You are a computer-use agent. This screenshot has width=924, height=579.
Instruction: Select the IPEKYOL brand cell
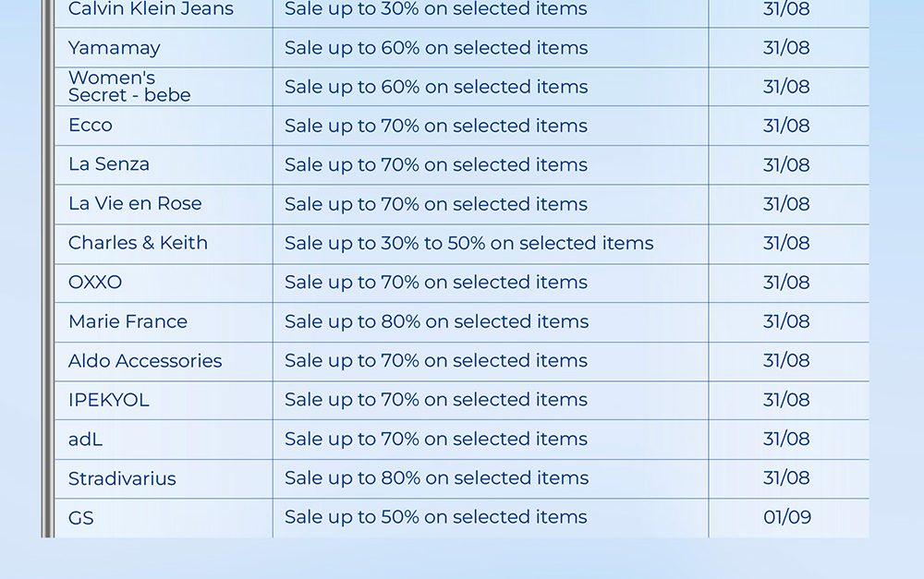coord(108,400)
